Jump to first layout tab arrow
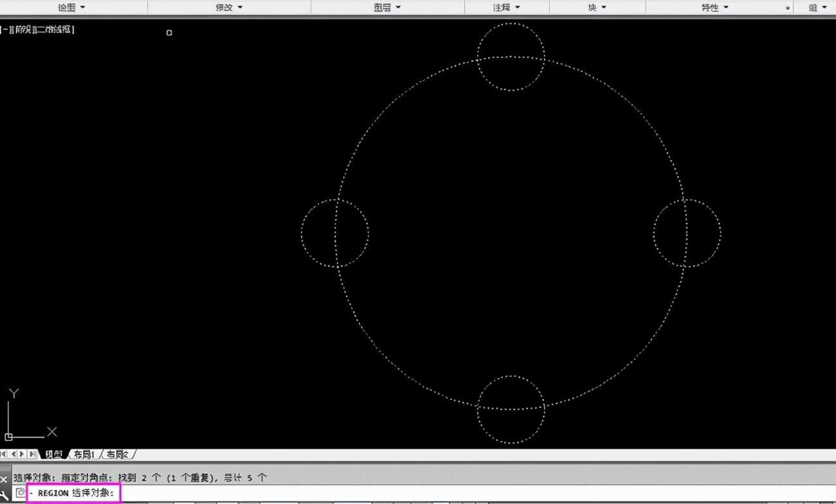836x504 pixels. pyautogui.click(x=4, y=455)
